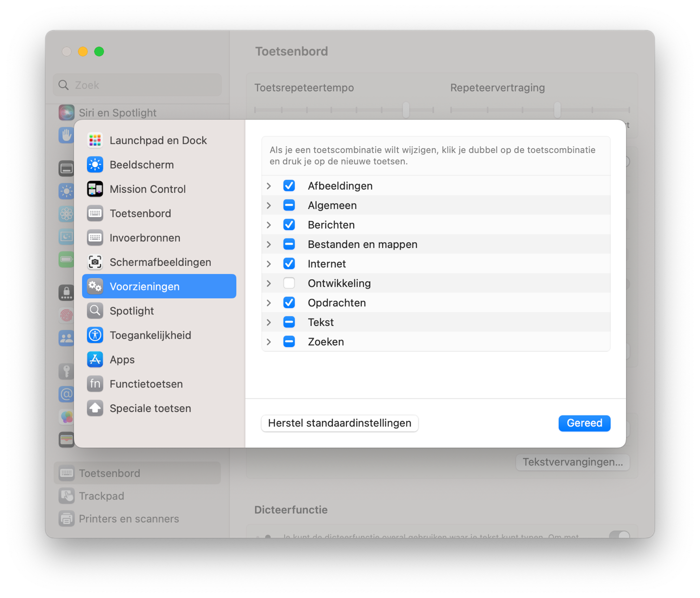Click the Mission Control icon
The width and height of the screenshot is (700, 598).
click(95, 189)
